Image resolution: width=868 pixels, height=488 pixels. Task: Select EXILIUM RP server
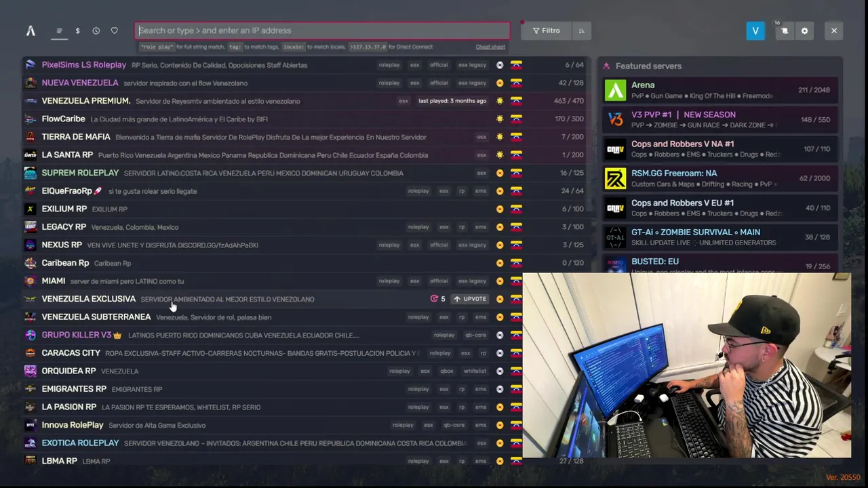click(x=305, y=209)
